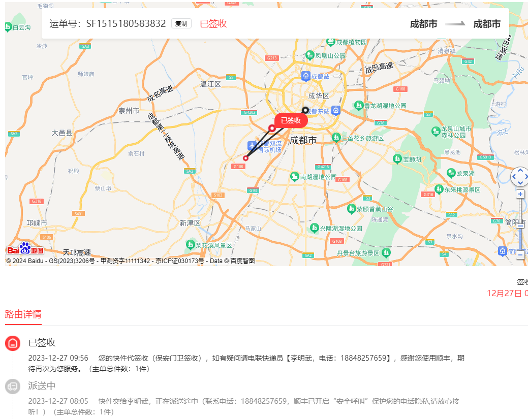The width and height of the screenshot is (528, 420).
Task: Click the 已签收 heading in route details
Action: click(42, 342)
